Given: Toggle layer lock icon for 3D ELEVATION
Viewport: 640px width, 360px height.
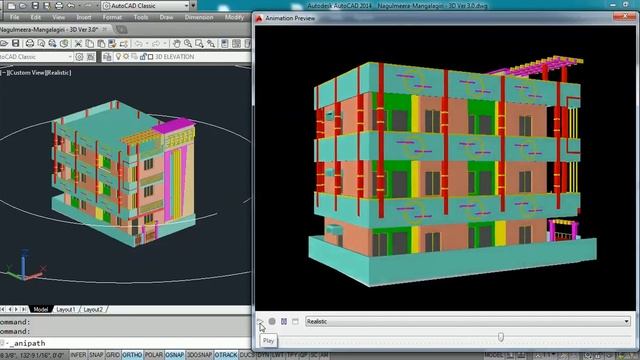Looking at the screenshot, I should [x=143, y=57].
